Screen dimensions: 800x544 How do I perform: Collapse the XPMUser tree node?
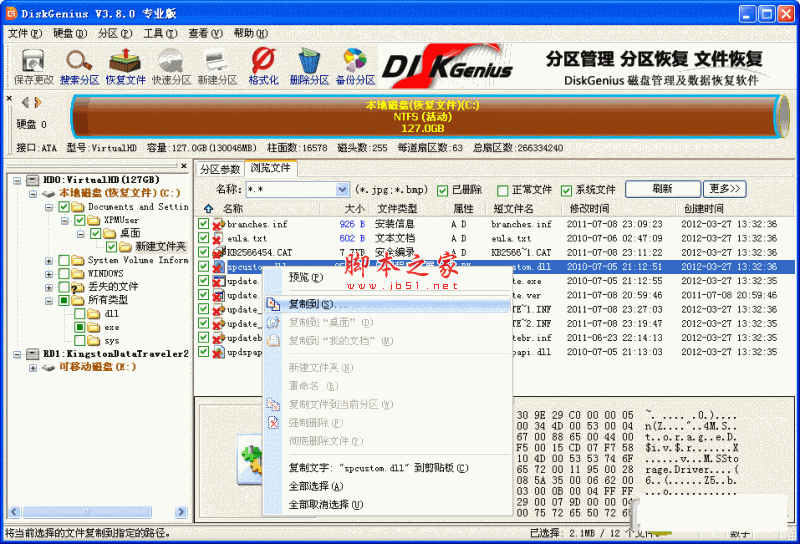[65, 220]
